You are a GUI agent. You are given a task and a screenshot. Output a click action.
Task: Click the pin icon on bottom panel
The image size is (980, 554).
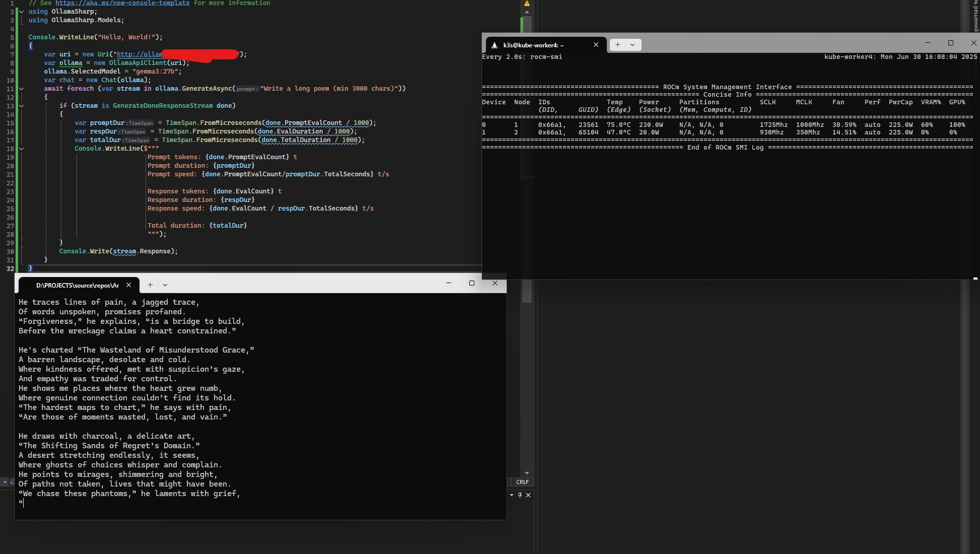pos(520,495)
